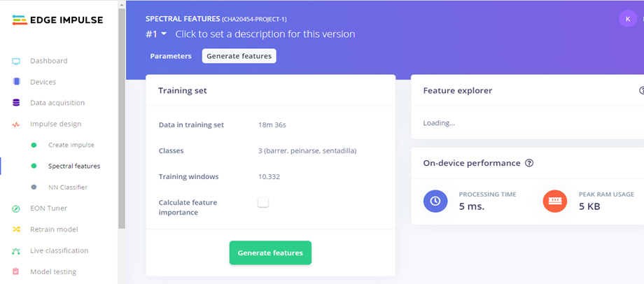
Task: Click the Edge Impulse logo
Action: click(57, 20)
